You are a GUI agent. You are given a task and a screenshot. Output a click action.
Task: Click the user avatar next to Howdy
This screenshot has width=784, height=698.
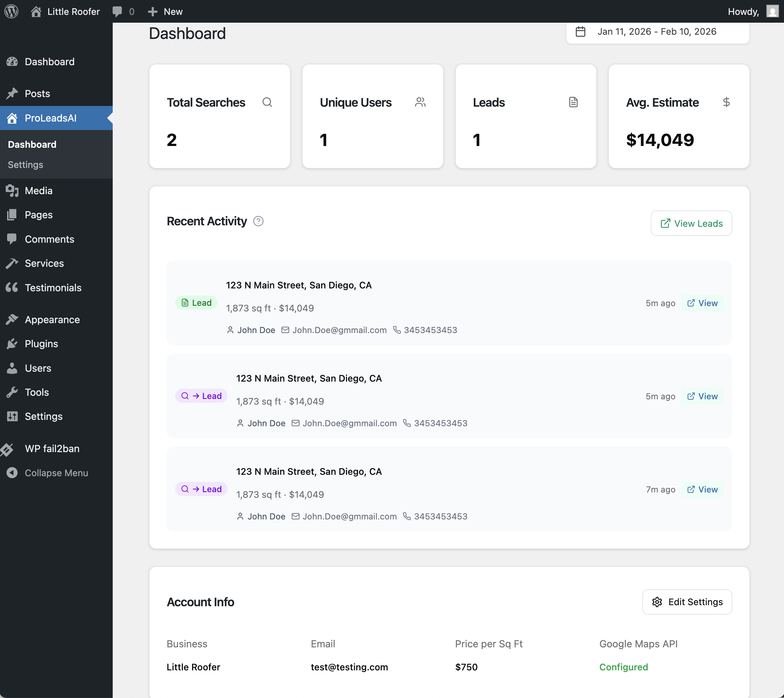[772, 11]
